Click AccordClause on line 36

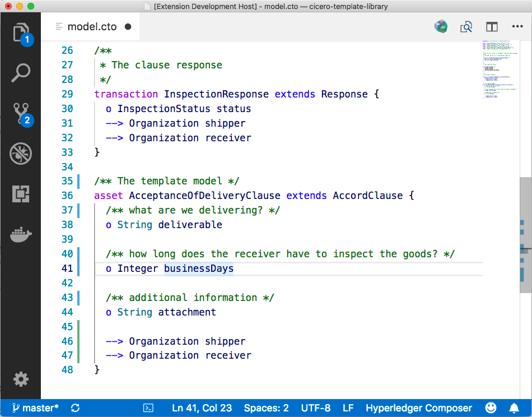click(368, 196)
